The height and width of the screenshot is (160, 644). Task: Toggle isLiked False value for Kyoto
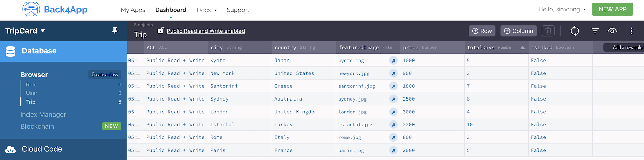point(538,61)
